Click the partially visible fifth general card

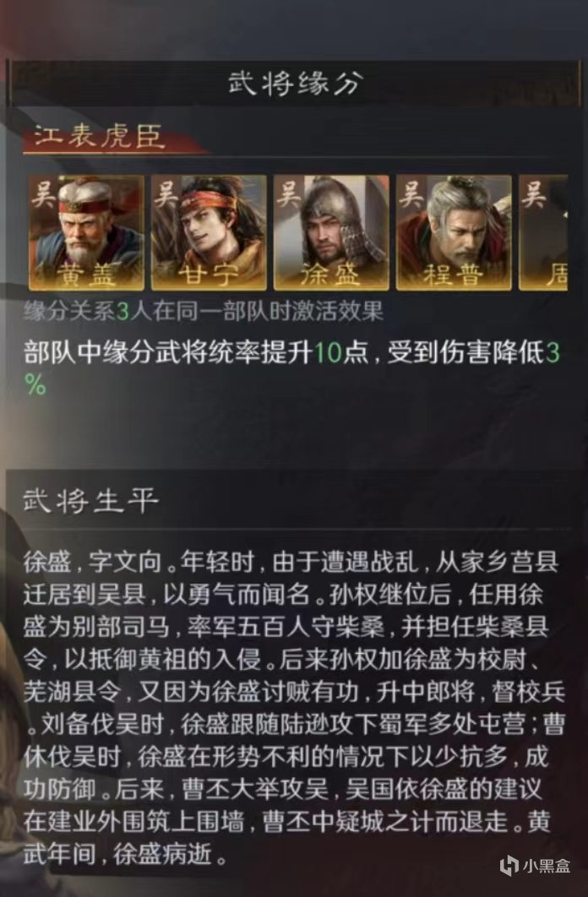click(543, 233)
